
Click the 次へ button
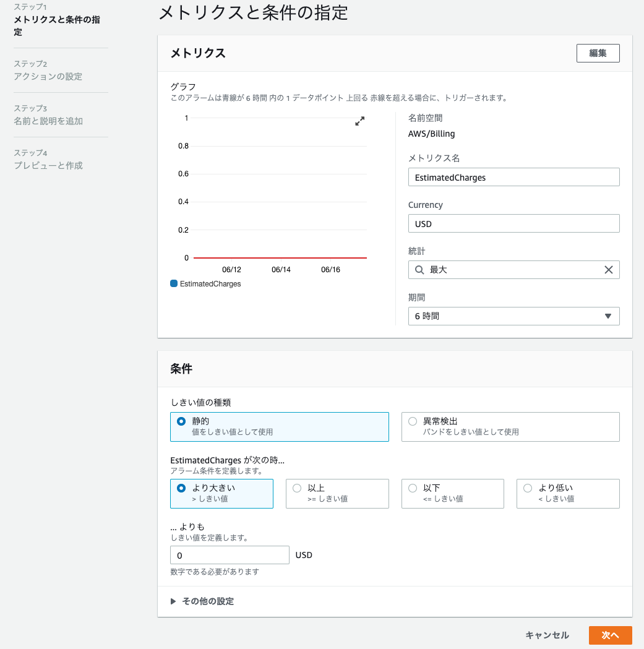pos(610,635)
